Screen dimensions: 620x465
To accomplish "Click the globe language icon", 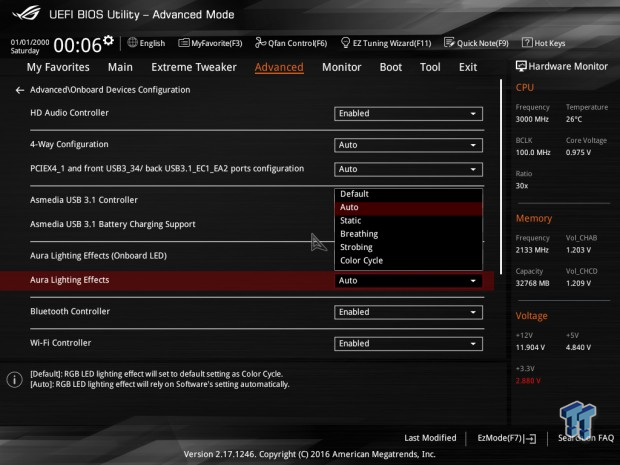I will click(132, 42).
